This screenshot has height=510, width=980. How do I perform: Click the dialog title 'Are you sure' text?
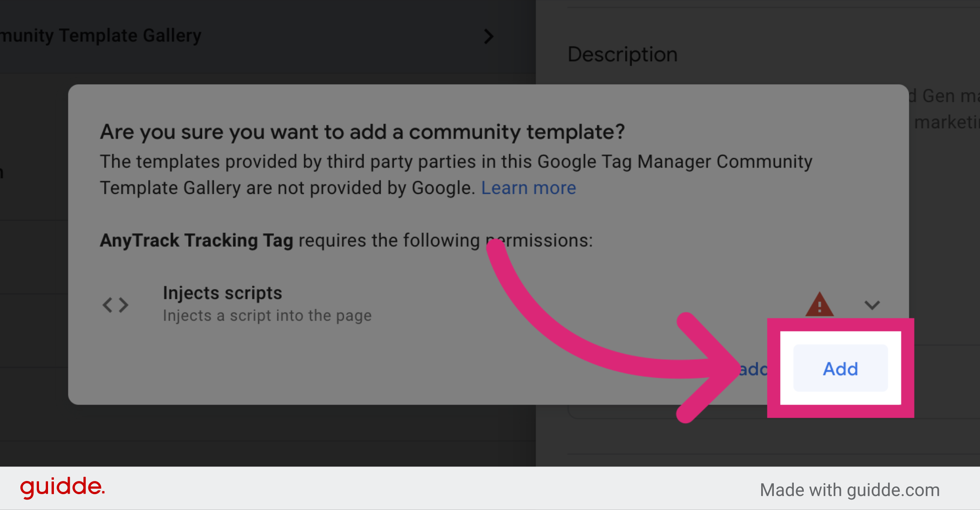point(362,132)
